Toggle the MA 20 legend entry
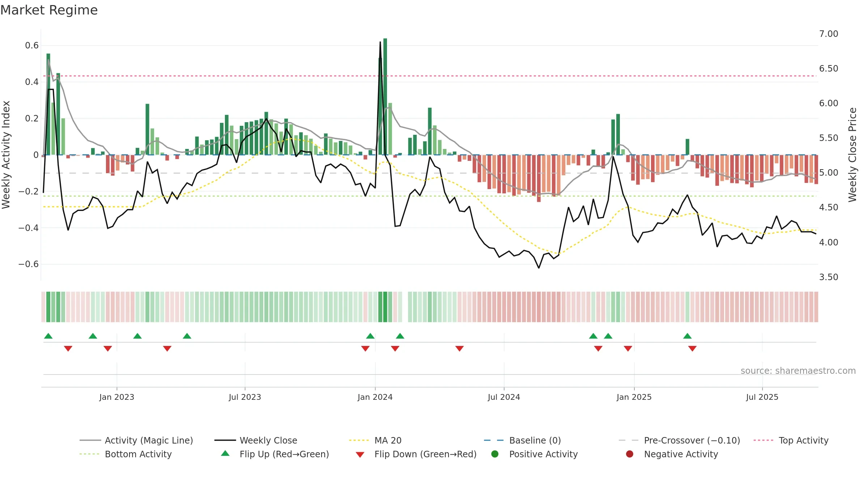868x488 pixels. 375,440
